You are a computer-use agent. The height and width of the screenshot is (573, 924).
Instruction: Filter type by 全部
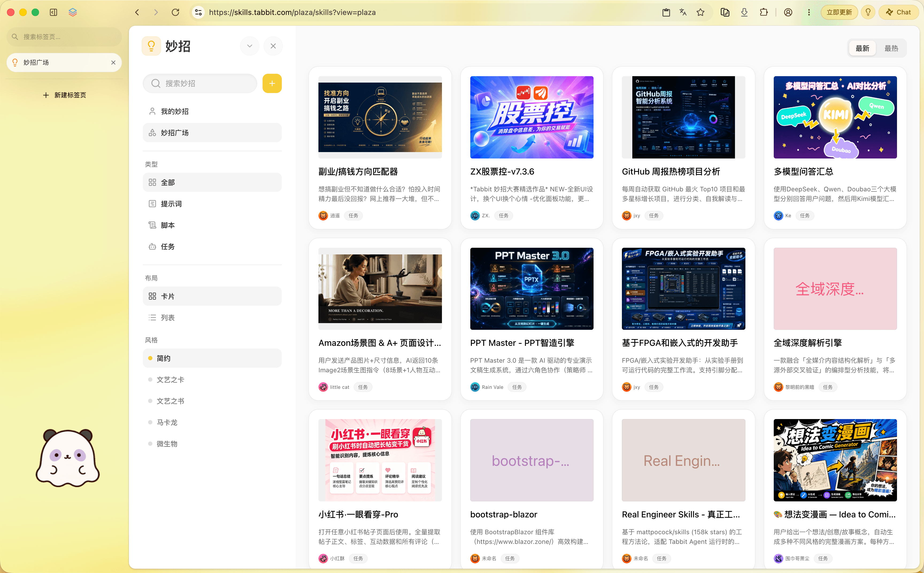[212, 182]
